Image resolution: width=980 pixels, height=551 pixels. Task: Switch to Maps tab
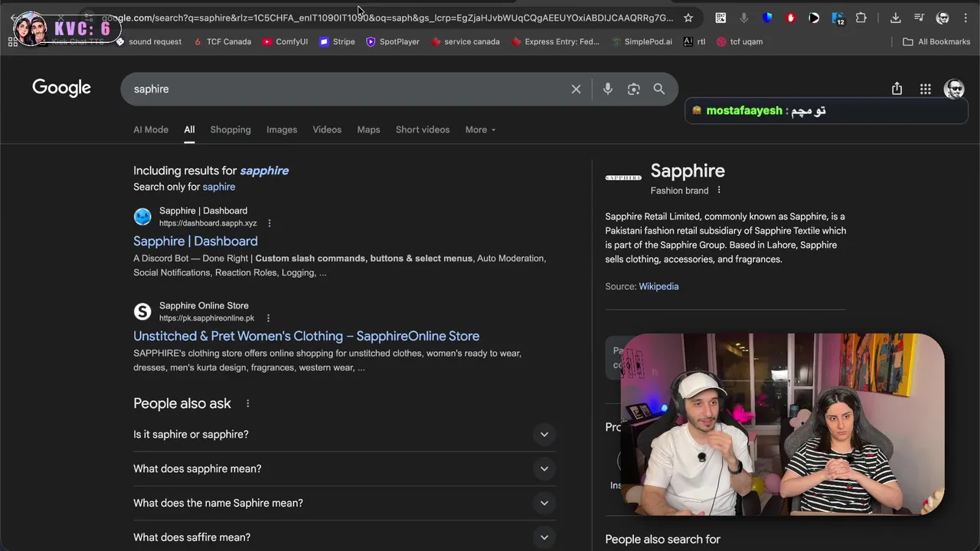click(x=368, y=129)
